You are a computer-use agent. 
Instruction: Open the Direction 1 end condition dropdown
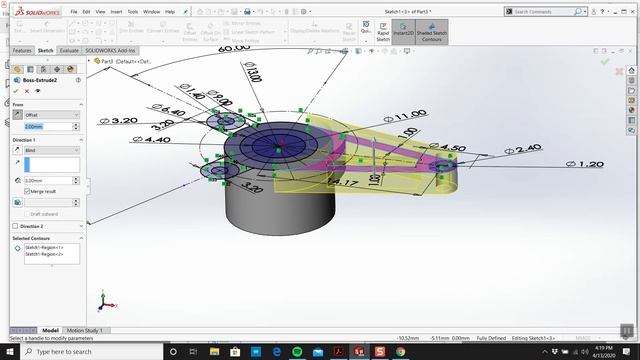[x=52, y=150]
